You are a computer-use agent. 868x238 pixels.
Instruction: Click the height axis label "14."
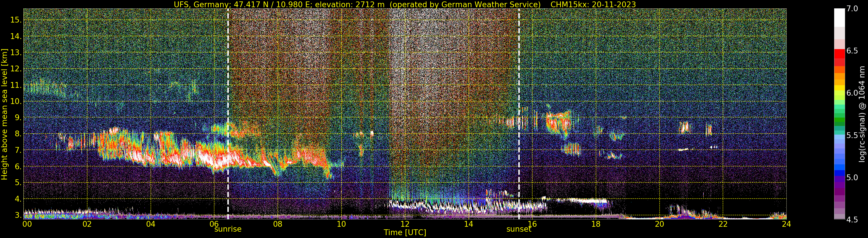16,36
